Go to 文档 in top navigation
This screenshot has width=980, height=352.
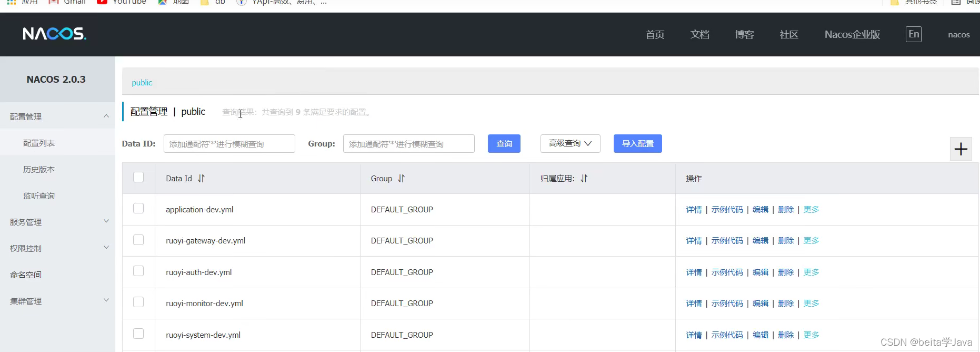pos(699,35)
